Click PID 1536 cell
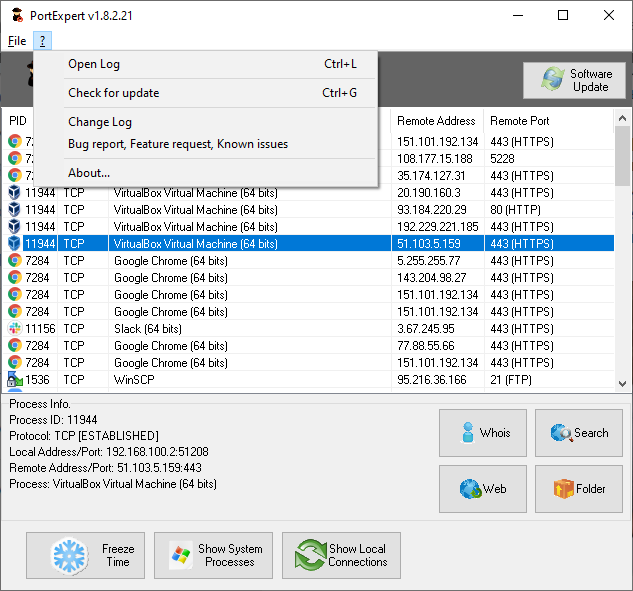 coord(37,380)
